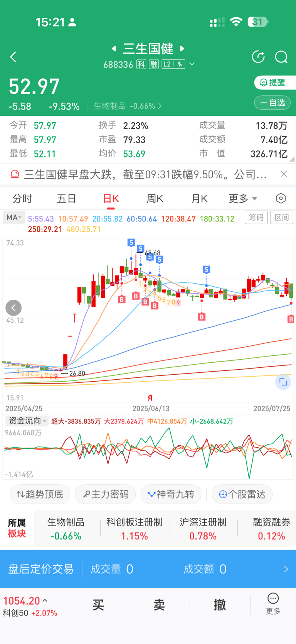Open 融资融券 0.12% sector card
This screenshot has height=644, width=296.
click(x=271, y=529)
